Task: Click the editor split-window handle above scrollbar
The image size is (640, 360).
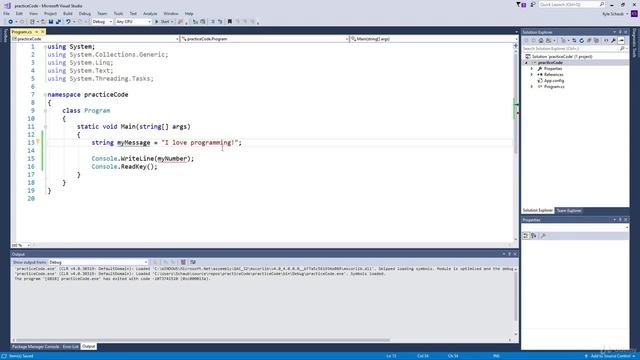Action: (x=516, y=46)
